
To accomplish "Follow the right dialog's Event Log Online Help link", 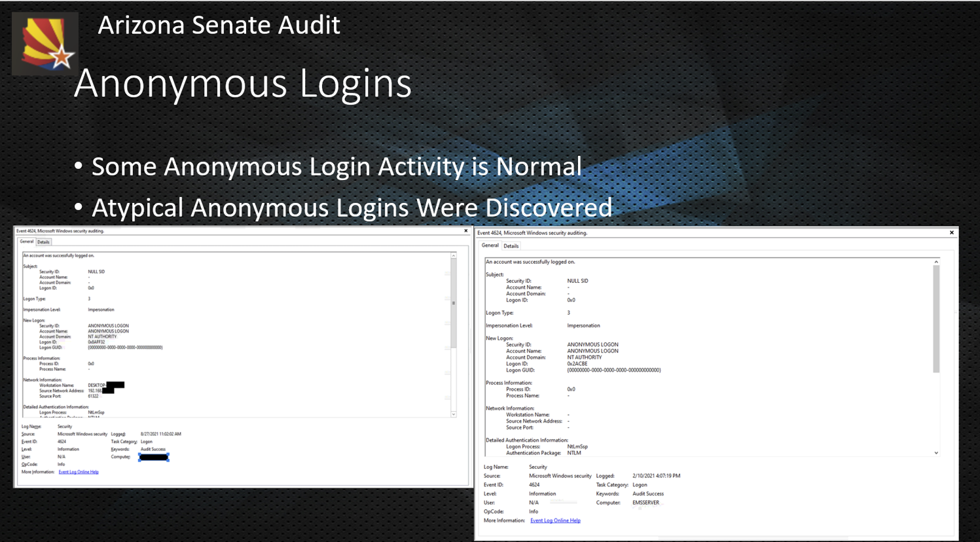I will pyautogui.click(x=555, y=521).
